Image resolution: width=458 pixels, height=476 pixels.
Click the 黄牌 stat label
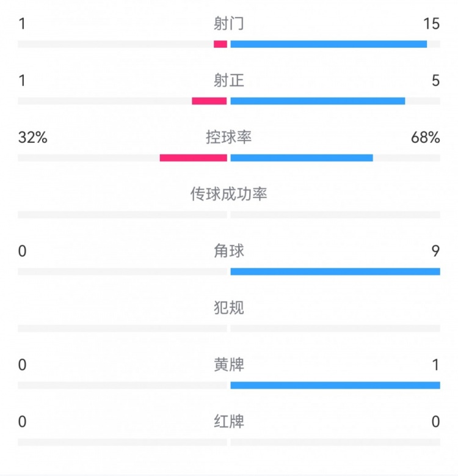point(229,365)
